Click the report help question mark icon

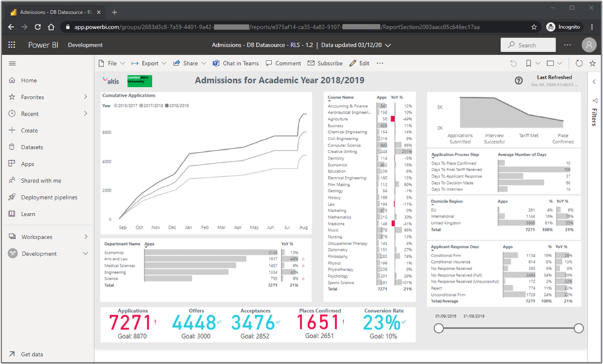click(519, 81)
